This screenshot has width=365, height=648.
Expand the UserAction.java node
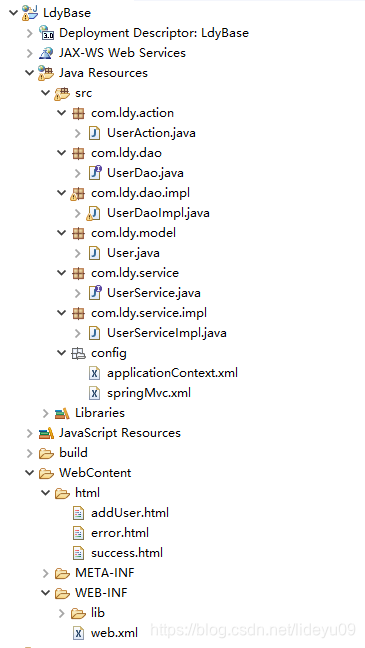[78, 133]
